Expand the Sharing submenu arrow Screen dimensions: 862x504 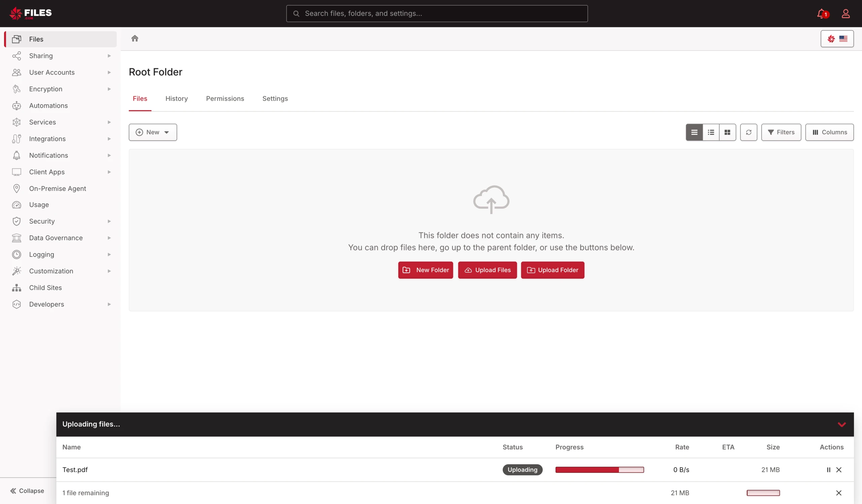pyautogui.click(x=109, y=56)
